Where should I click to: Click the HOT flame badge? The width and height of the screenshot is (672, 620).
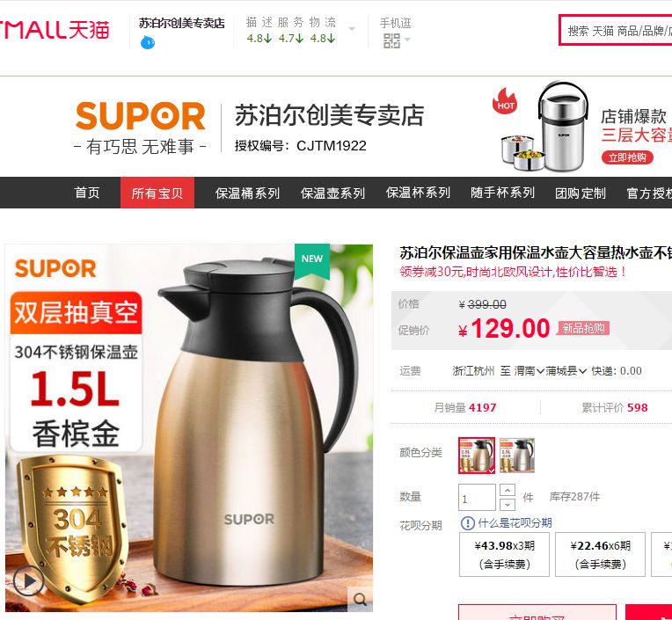click(x=505, y=101)
